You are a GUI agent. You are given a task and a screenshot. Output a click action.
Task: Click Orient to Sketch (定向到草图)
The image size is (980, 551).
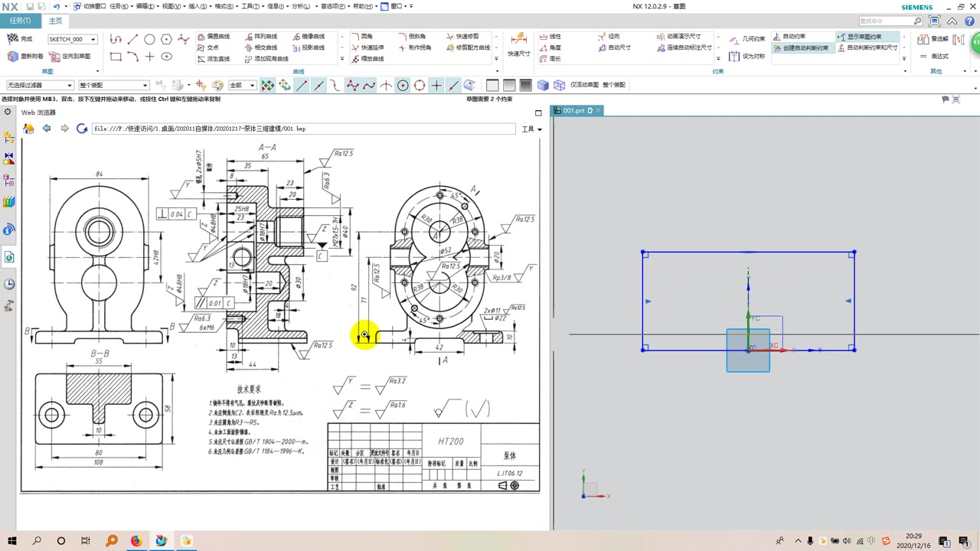click(x=70, y=56)
